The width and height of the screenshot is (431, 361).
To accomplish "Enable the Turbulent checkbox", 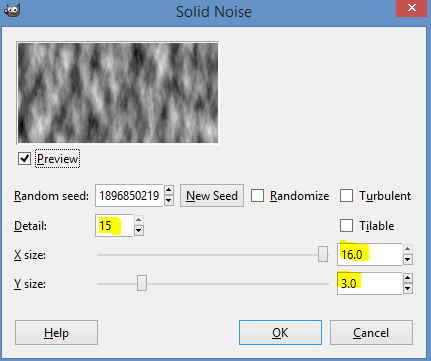I will tap(346, 196).
